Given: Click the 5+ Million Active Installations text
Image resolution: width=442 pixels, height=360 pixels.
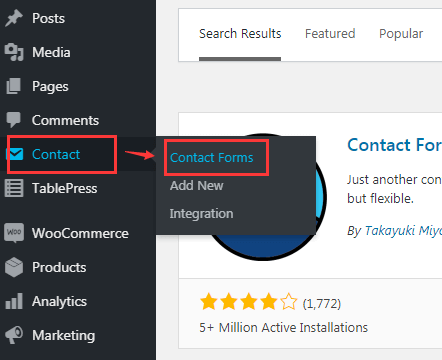Looking at the screenshot, I should (284, 328).
